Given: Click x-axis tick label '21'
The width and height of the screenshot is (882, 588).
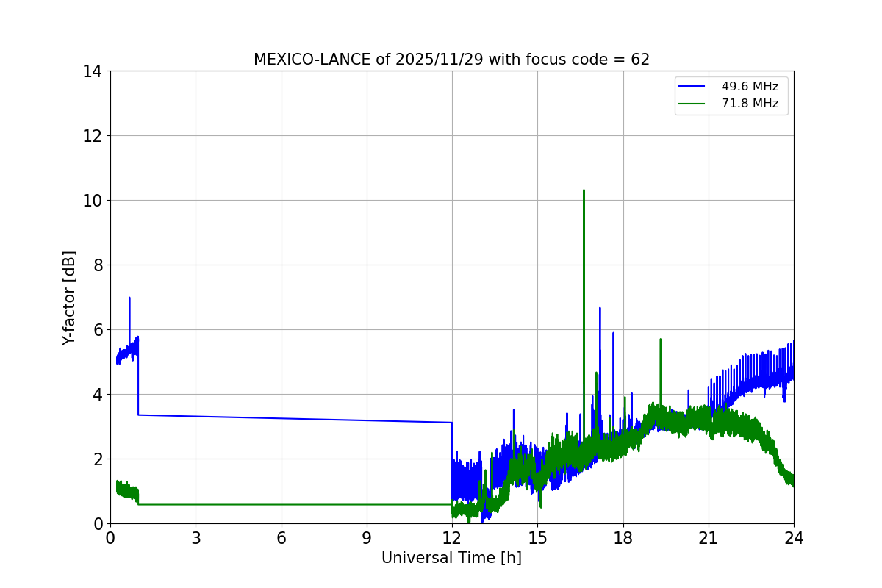Looking at the screenshot, I should (709, 538).
